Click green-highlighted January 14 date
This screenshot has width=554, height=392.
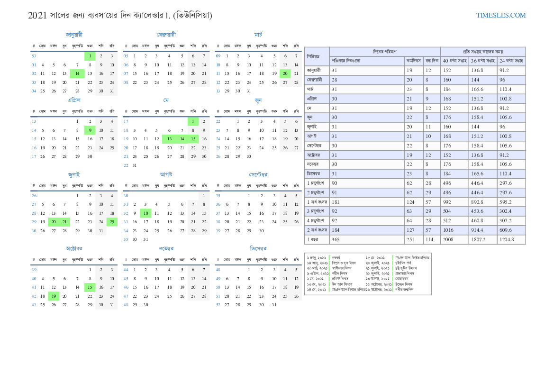[x=77, y=73]
